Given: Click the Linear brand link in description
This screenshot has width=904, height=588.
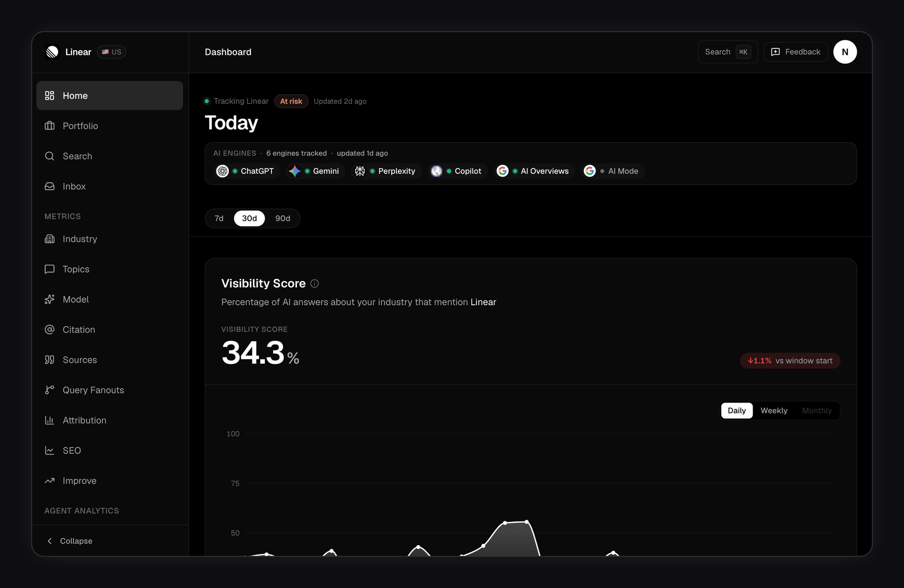Looking at the screenshot, I should click(483, 302).
